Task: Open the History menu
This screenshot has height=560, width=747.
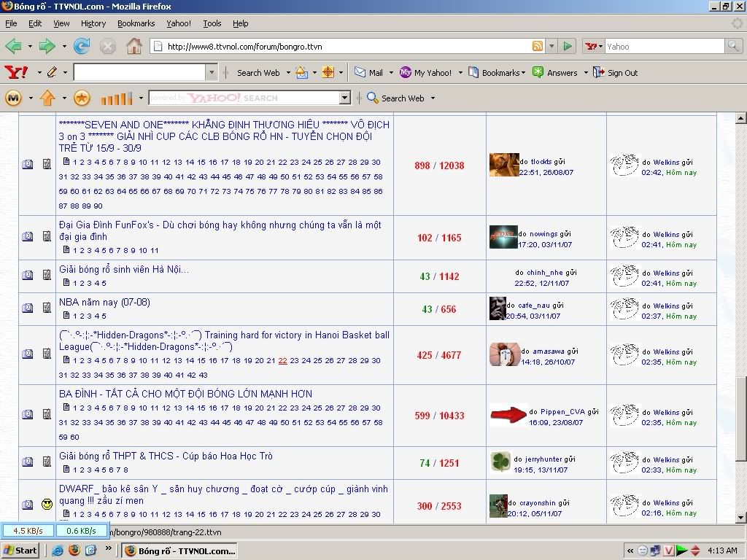Action: (93, 23)
